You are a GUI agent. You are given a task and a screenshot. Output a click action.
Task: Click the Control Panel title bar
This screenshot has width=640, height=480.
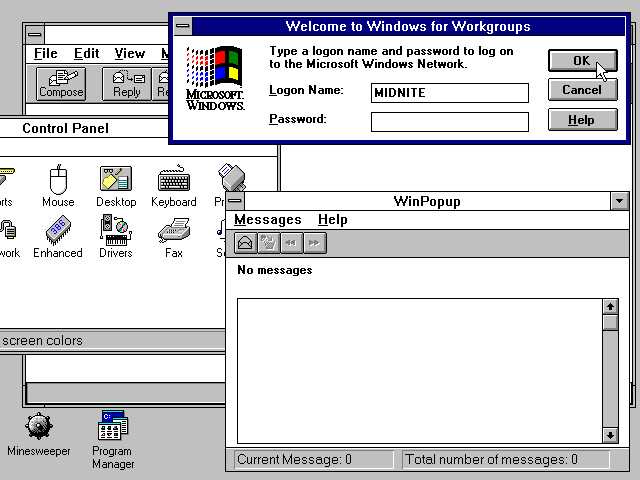tap(84, 128)
